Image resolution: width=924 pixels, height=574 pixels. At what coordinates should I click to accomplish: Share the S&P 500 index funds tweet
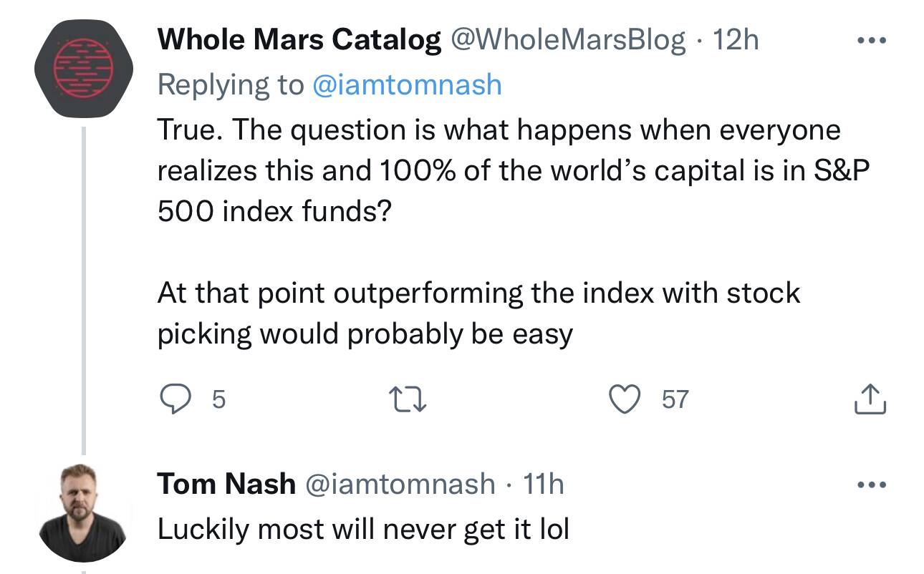[870, 399]
